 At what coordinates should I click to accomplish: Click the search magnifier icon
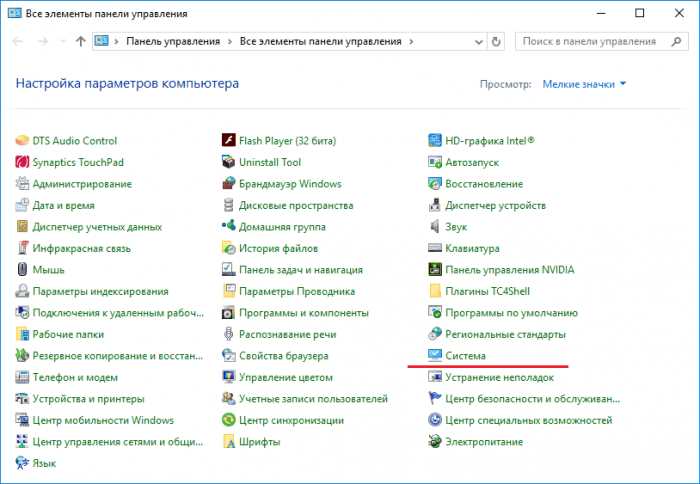point(676,42)
